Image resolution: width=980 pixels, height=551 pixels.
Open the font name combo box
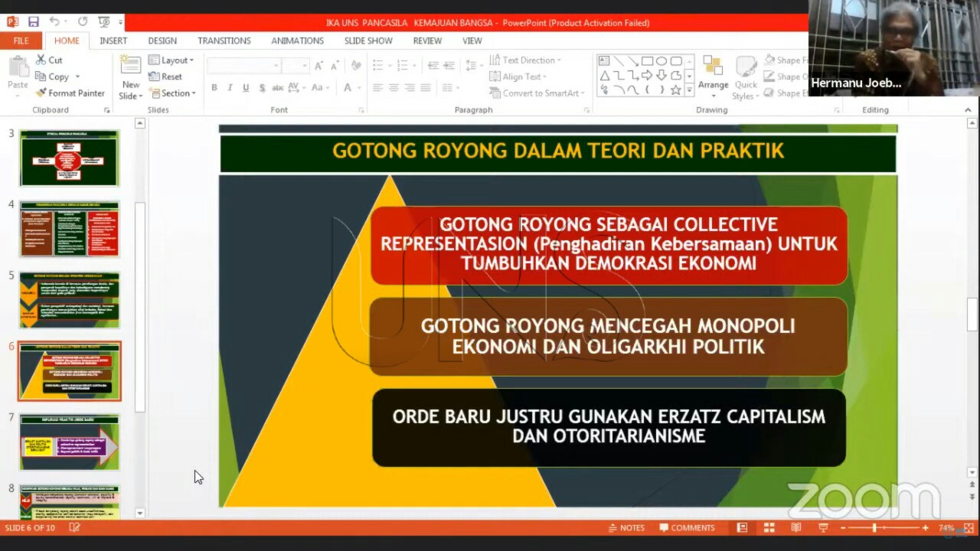tap(243, 66)
